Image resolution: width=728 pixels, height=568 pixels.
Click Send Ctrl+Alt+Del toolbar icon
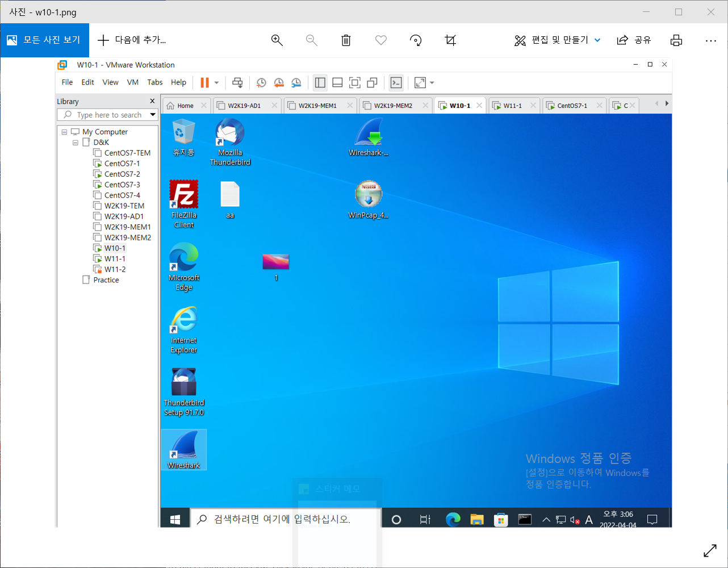pos(237,82)
